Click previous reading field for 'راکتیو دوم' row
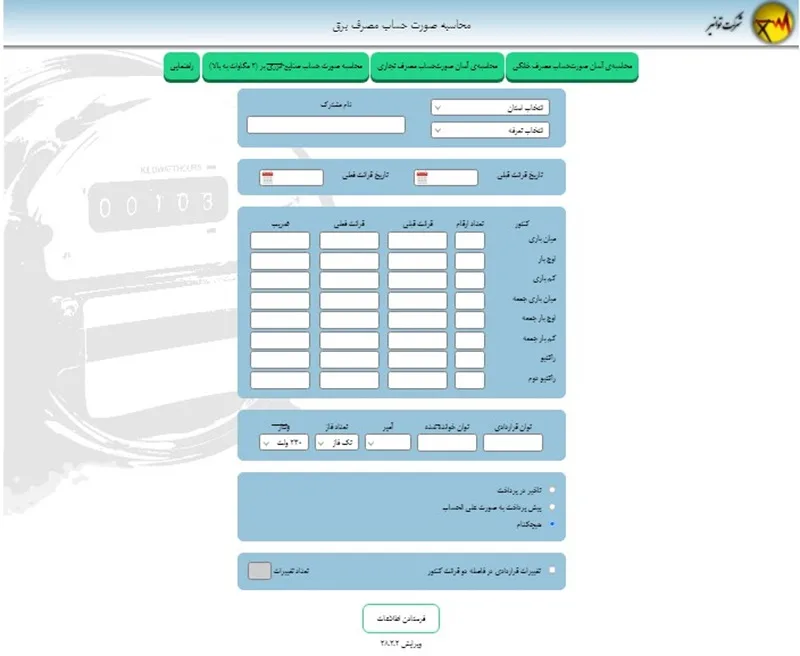The width and height of the screenshot is (800, 656). click(x=417, y=380)
